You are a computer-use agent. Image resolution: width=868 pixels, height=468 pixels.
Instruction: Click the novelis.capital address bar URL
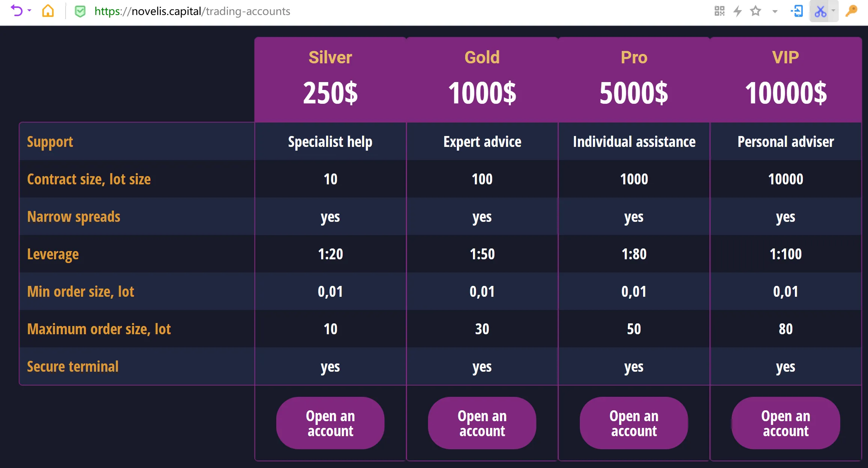click(192, 11)
